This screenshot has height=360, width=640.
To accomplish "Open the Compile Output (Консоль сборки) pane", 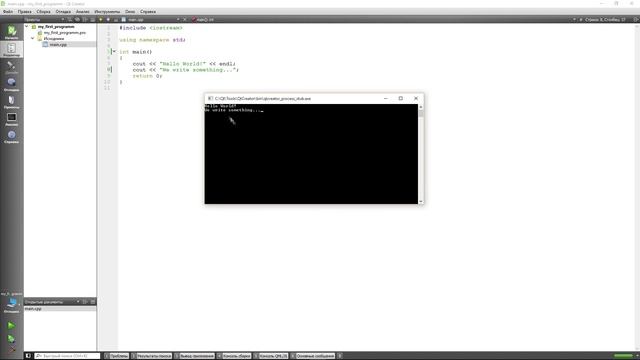I will point(234,356).
